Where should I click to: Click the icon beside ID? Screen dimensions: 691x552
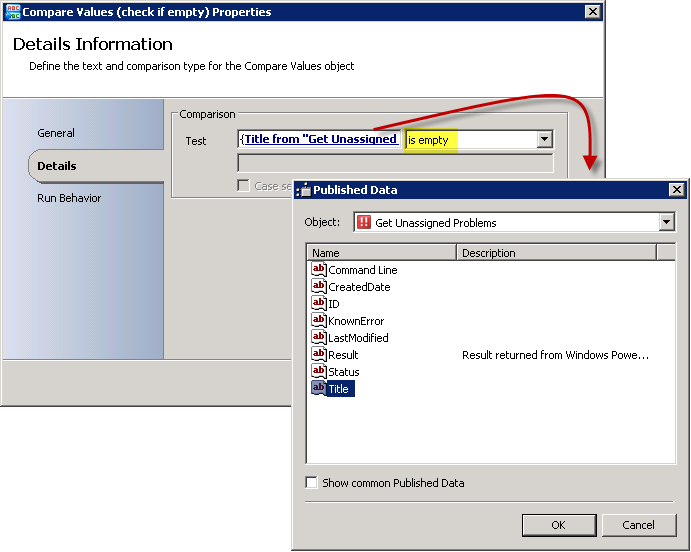[319, 304]
